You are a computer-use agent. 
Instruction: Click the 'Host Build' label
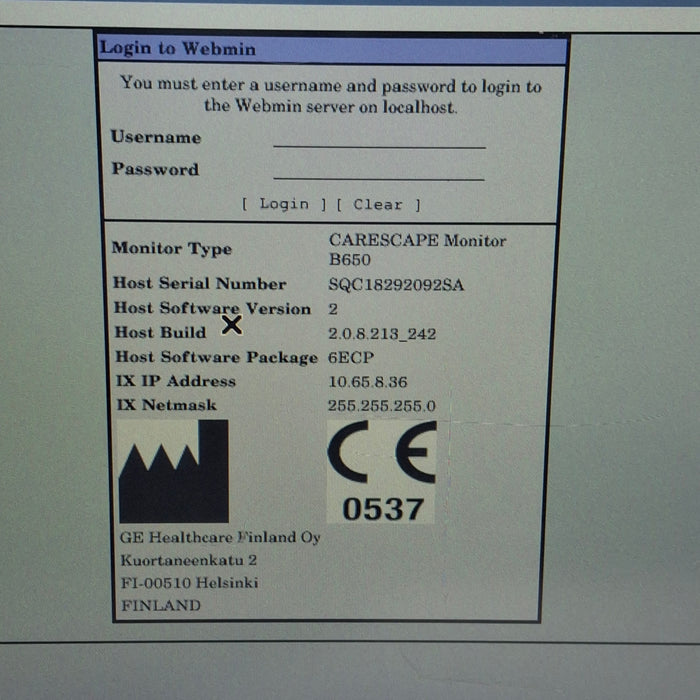pos(160,332)
